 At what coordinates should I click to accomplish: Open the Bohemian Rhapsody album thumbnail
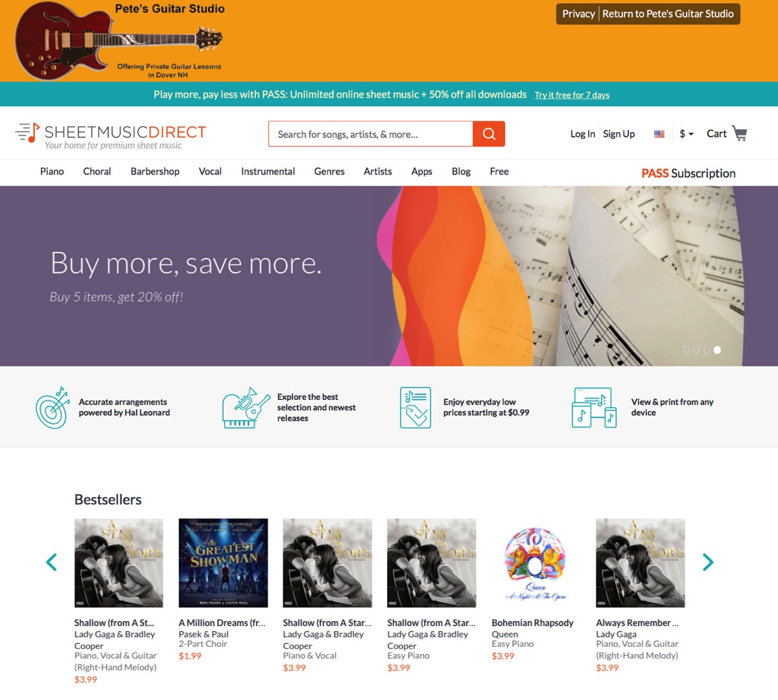coord(536,563)
